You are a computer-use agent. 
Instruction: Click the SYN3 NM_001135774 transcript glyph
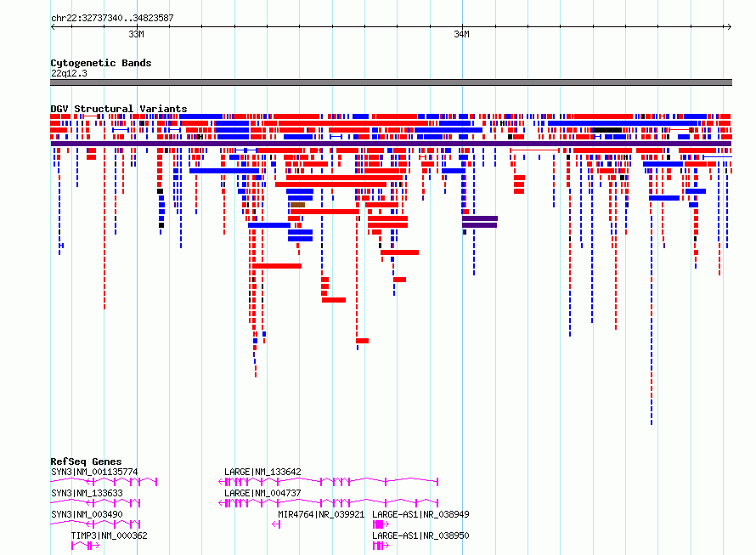coord(104,482)
